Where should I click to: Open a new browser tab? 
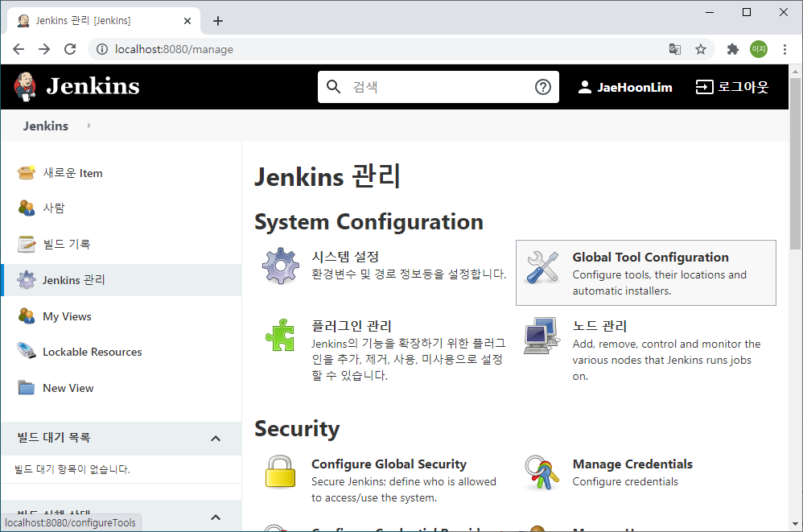[218, 21]
